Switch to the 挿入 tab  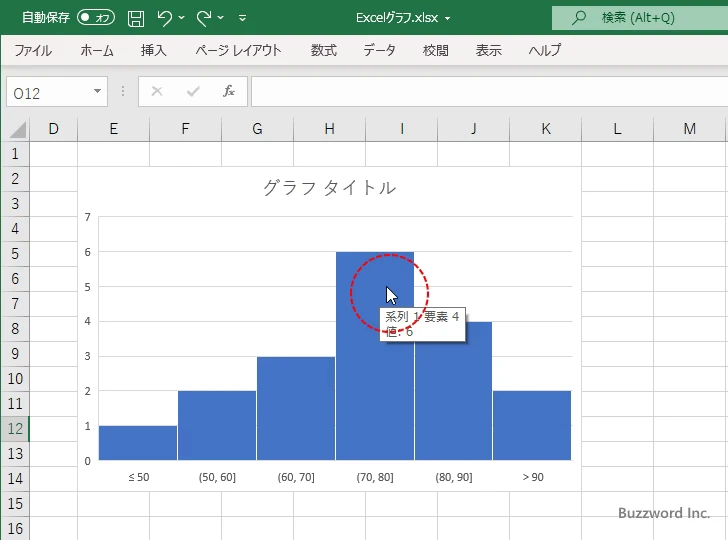[154, 50]
